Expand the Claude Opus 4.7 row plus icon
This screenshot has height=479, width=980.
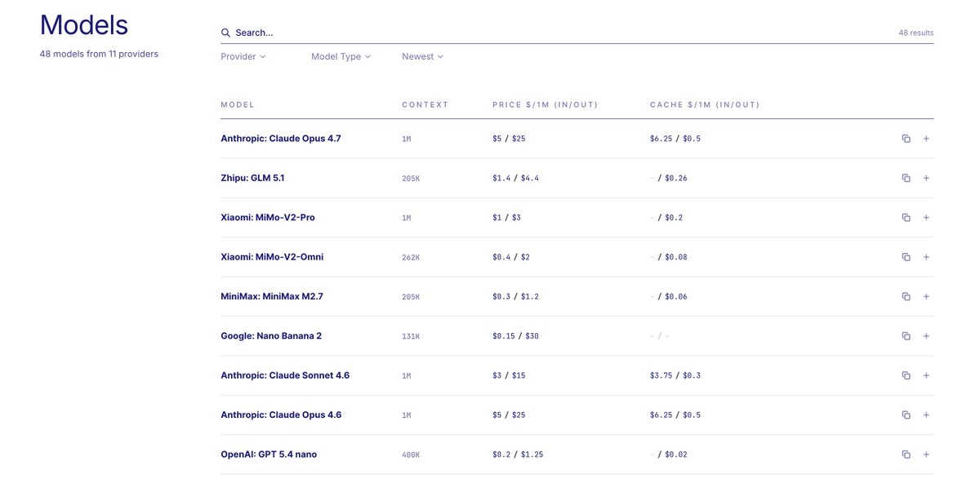coord(926,139)
